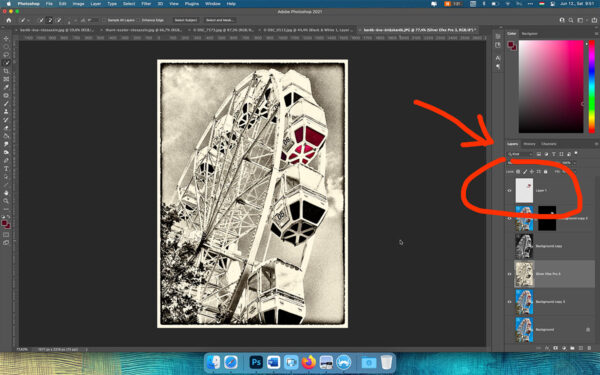Select the Move tool

click(6, 39)
